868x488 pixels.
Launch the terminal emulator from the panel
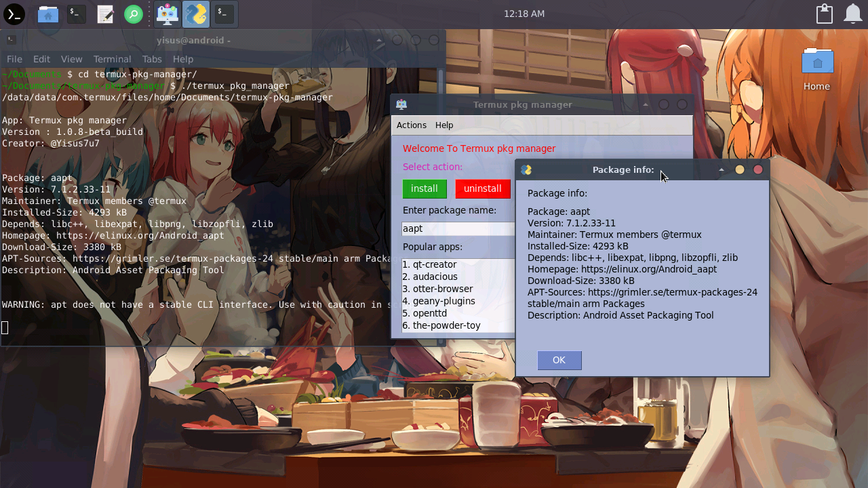coord(77,14)
